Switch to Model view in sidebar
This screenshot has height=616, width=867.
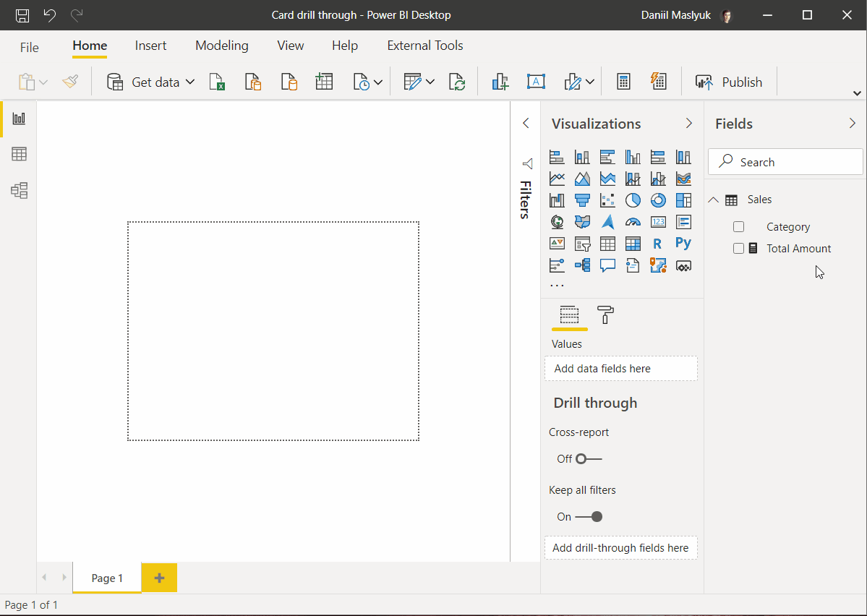19,191
